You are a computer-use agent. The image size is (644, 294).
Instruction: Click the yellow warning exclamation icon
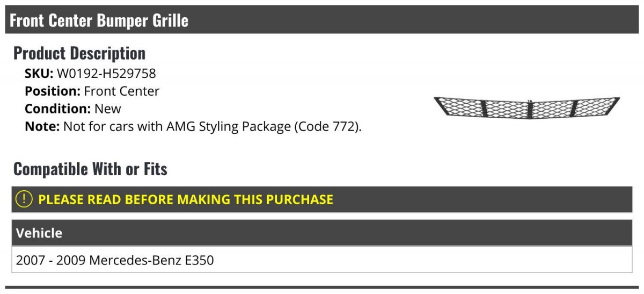coord(24,199)
